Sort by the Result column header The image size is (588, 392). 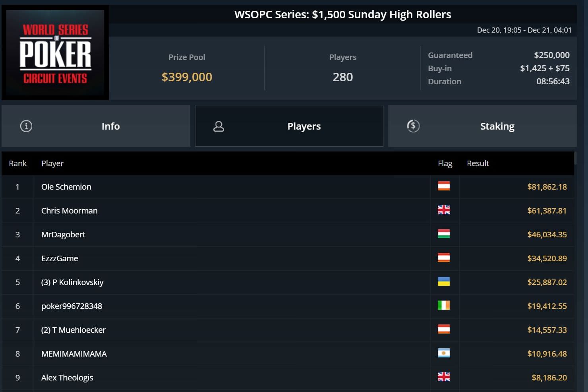pos(478,163)
